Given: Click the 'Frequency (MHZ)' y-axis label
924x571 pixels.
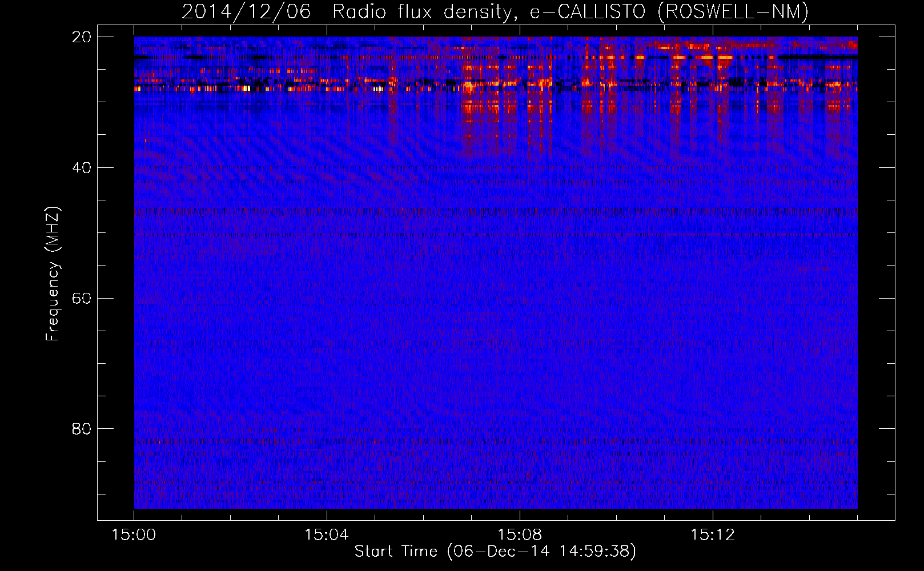Looking at the screenshot, I should 53,274.
